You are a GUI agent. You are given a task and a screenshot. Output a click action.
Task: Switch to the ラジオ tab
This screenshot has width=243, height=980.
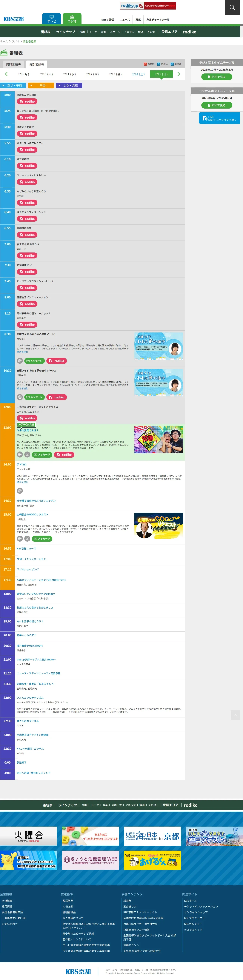[72, 19]
